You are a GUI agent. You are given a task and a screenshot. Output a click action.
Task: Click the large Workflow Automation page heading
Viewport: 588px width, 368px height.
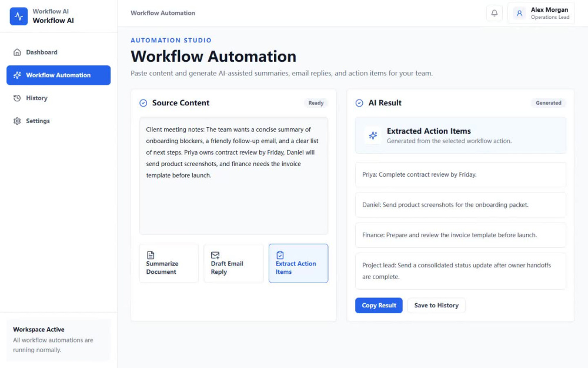[213, 57]
